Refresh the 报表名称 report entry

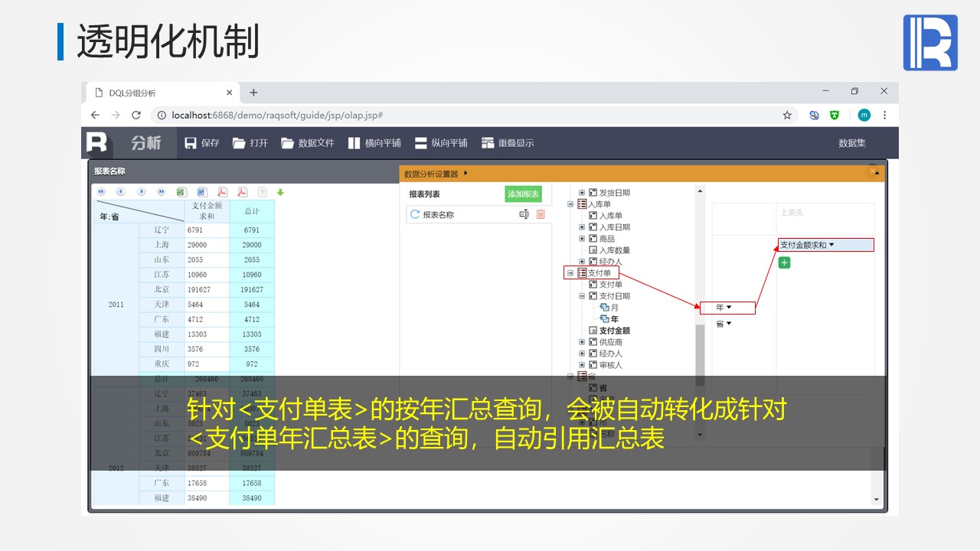(x=415, y=214)
